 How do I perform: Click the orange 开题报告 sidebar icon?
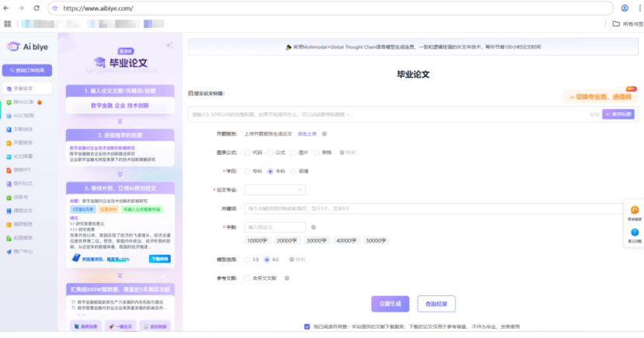click(x=9, y=143)
